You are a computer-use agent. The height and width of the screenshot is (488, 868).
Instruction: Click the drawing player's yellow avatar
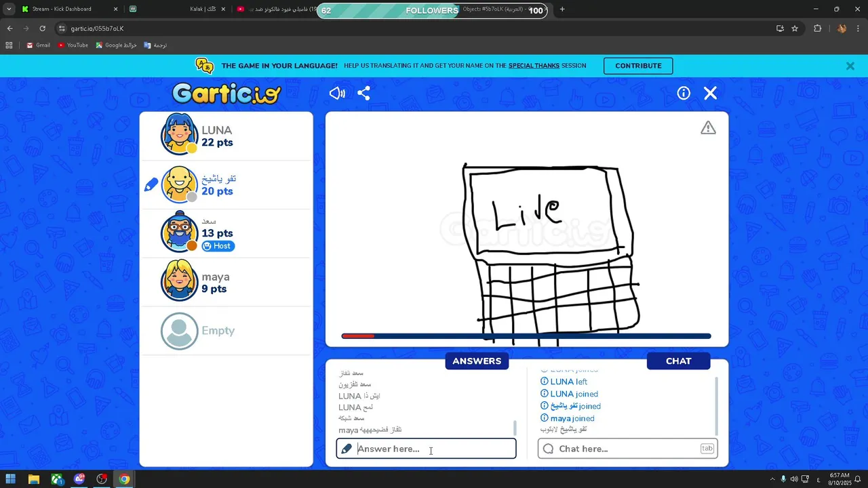coord(179,184)
